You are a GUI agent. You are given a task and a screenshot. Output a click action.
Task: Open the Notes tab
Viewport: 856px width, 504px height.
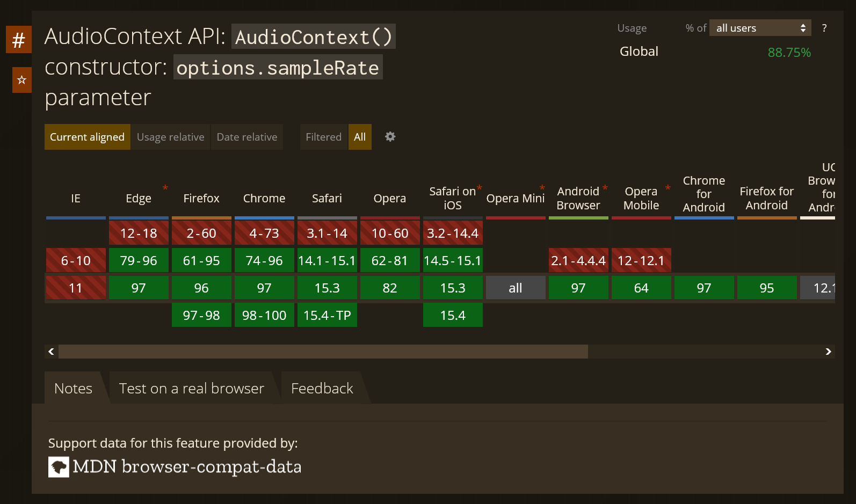pos(74,388)
